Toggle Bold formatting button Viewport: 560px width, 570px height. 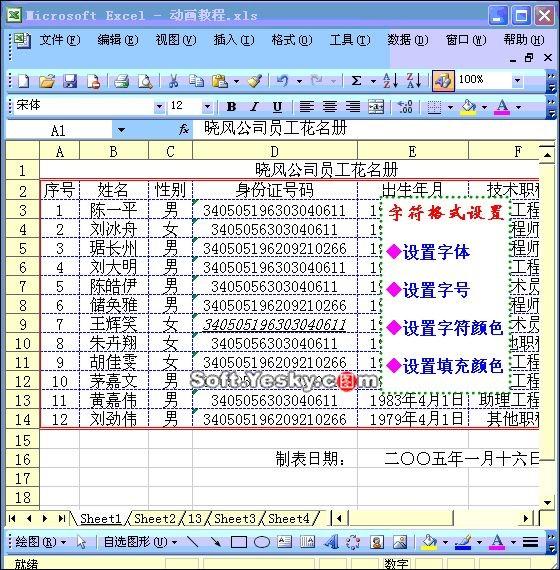[231, 107]
